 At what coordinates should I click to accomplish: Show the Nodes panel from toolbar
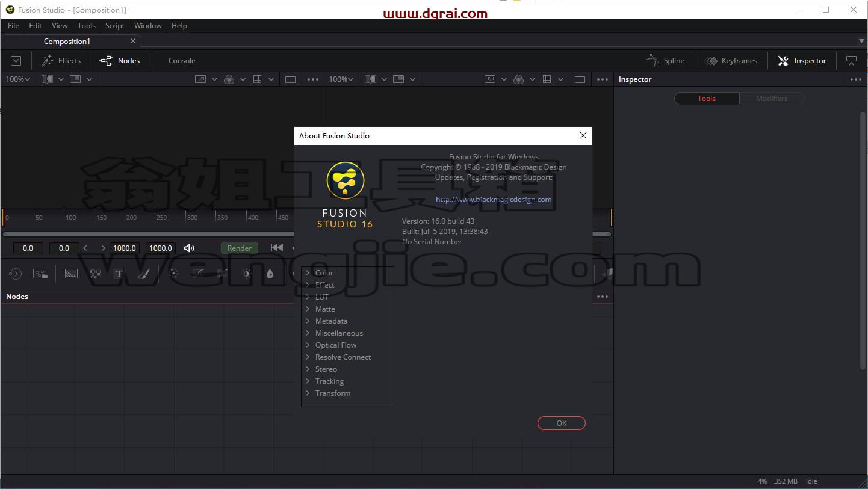[120, 61]
